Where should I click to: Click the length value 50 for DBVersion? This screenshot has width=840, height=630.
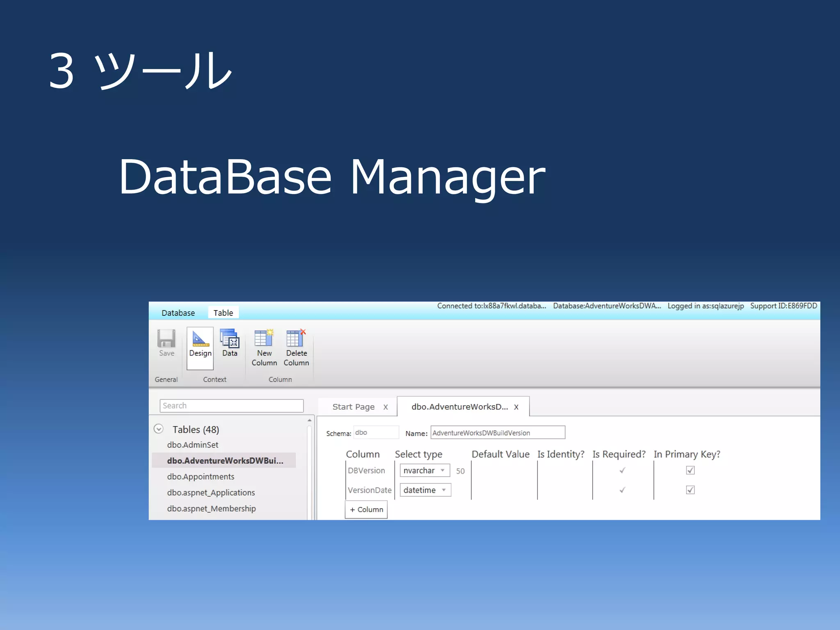460,471
